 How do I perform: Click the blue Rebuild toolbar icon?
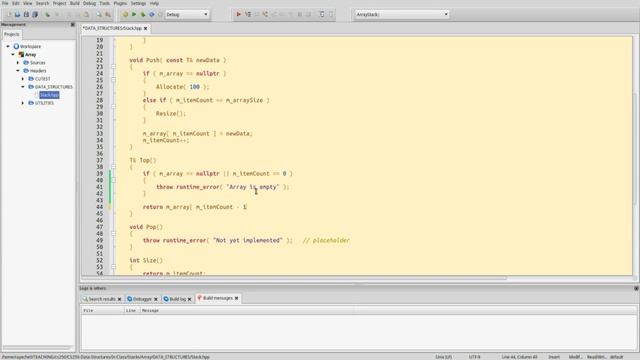[x=151, y=14]
